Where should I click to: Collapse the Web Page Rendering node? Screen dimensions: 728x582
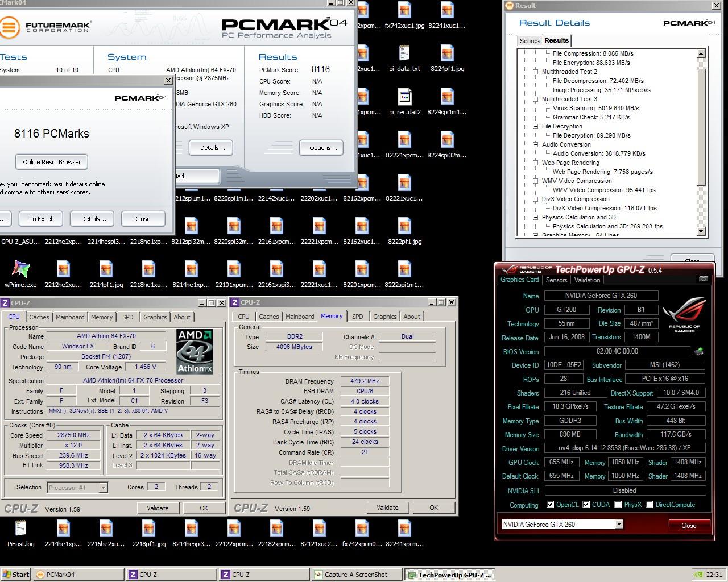point(535,163)
